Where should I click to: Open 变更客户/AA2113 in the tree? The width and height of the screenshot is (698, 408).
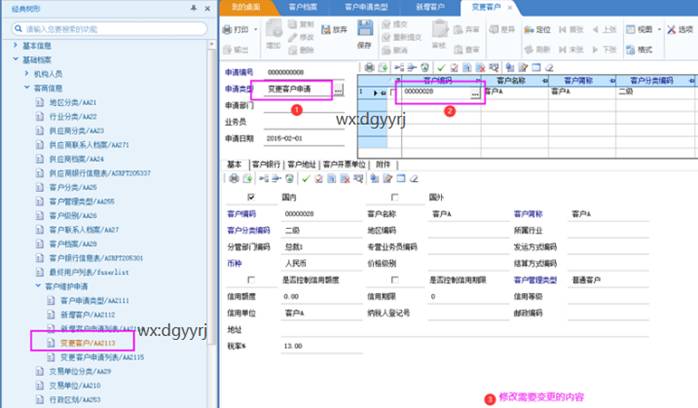tap(88, 342)
